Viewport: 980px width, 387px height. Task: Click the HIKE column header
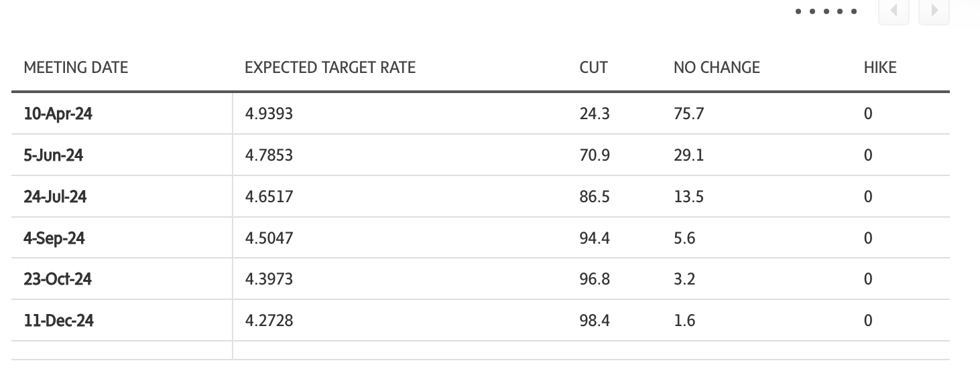coord(879,68)
